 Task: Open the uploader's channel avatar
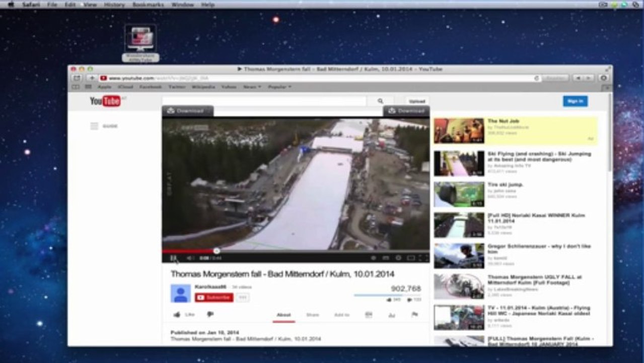(180, 293)
